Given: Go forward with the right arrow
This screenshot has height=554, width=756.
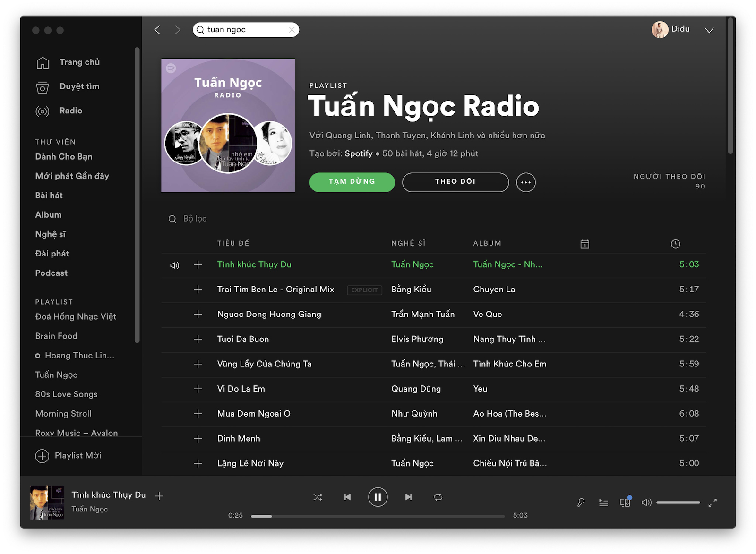Looking at the screenshot, I should point(178,30).
